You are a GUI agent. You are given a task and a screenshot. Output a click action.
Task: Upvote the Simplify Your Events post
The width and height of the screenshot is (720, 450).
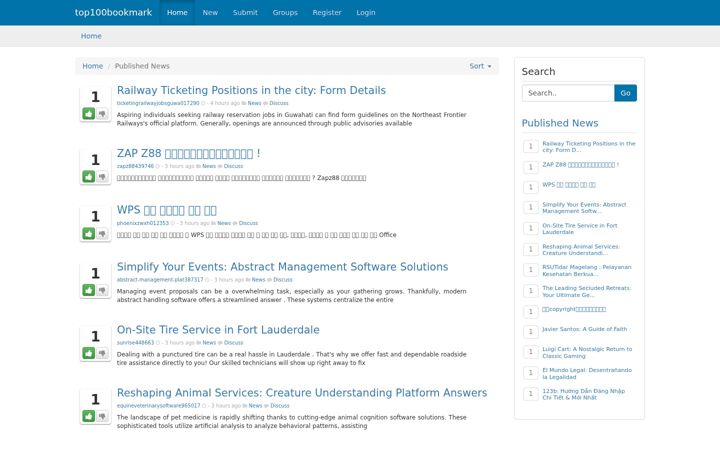89,290
